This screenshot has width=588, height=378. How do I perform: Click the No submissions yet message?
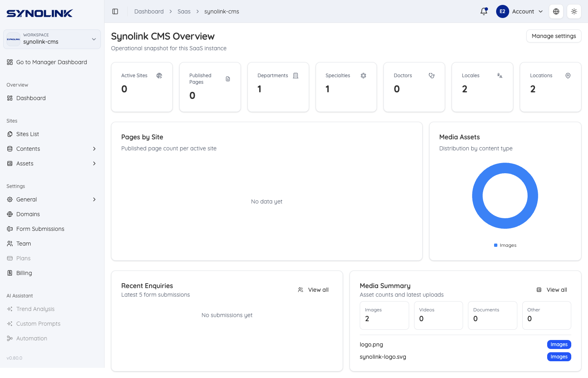[x=227, y=315]
